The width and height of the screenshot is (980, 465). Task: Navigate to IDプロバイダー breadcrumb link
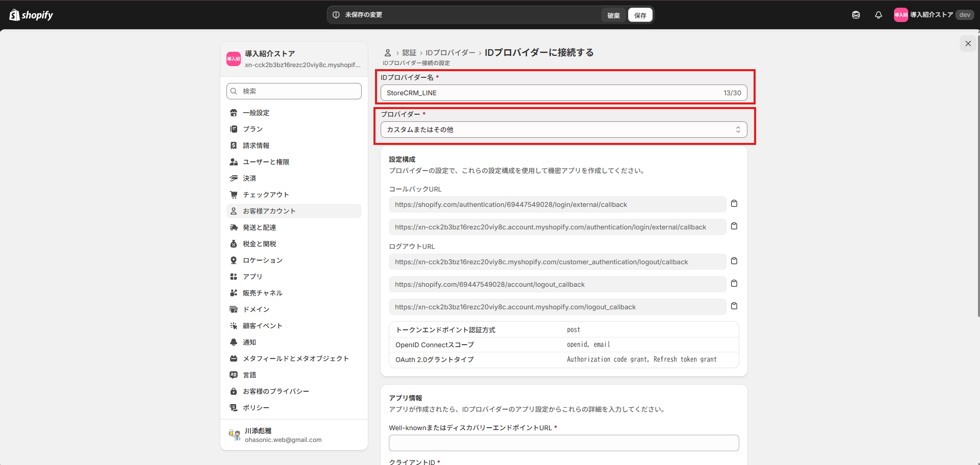click(x=450, y=53)
